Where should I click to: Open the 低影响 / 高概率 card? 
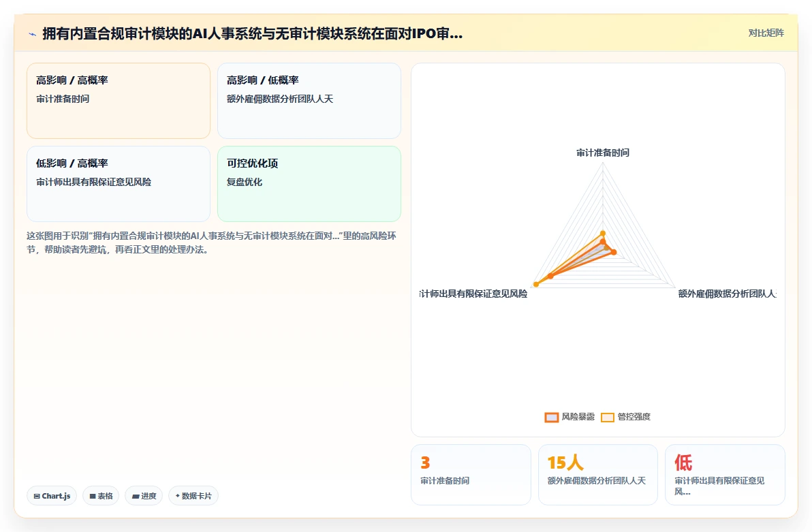pos(119,184)
